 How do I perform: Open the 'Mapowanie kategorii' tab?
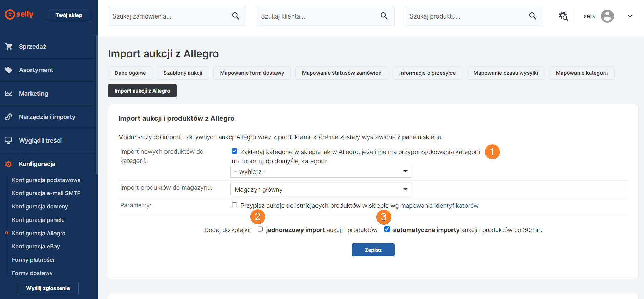(x=581, y=73)
